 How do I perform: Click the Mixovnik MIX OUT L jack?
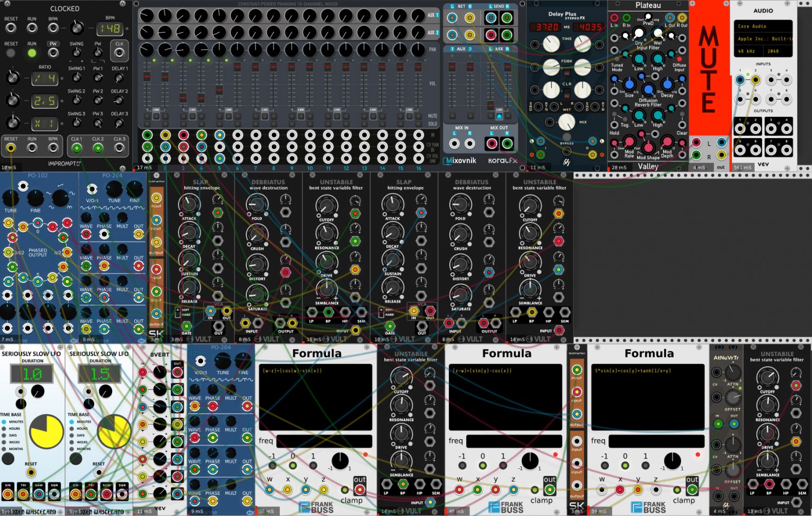coord(492,143)
